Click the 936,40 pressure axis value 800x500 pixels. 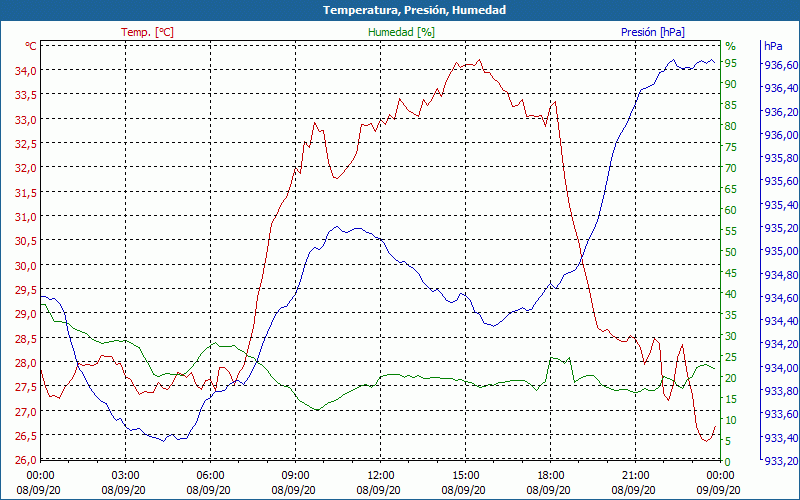pos(781,89)
